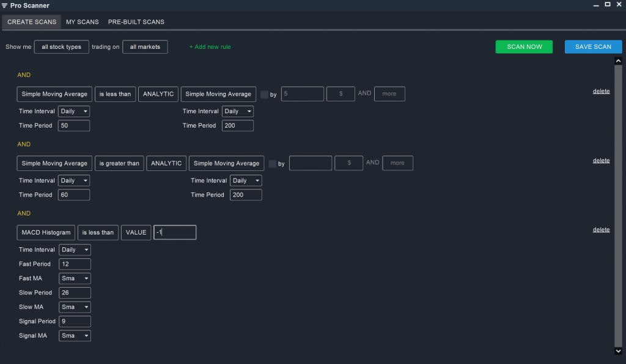
Task: Click second rule's right Simple Moving Average selector
Action: pyautogui.click(x=226, y=164)
